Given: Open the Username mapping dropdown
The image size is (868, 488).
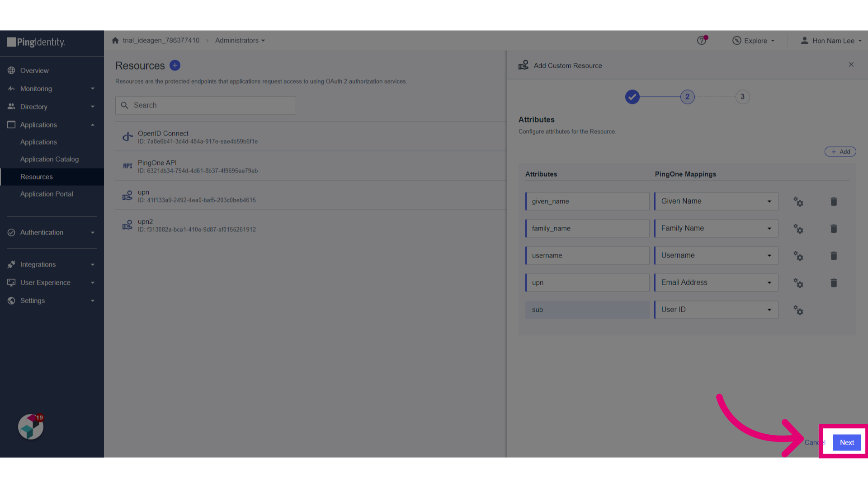Looking at the screenshot, I should pyautogui.click(x=716, y=255).
